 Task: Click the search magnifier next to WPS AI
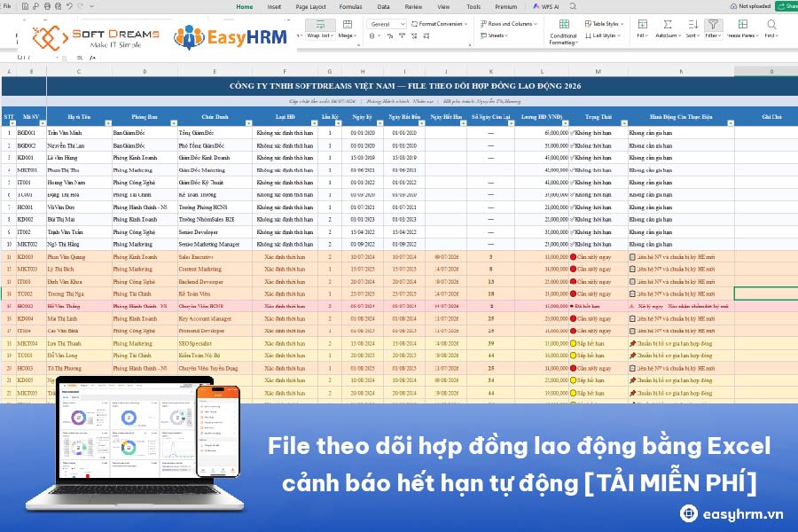tap(573, 6)
